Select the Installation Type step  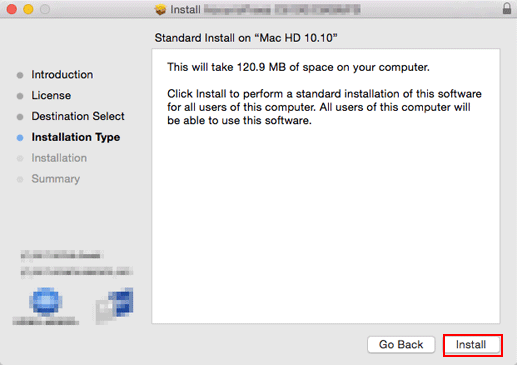tap(76, 137)
